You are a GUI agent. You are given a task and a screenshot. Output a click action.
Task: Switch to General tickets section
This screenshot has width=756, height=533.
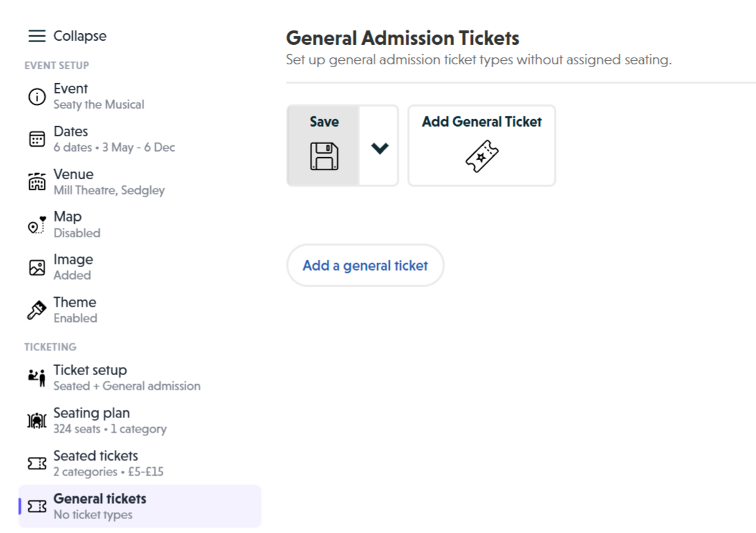[x=100, y=506]
